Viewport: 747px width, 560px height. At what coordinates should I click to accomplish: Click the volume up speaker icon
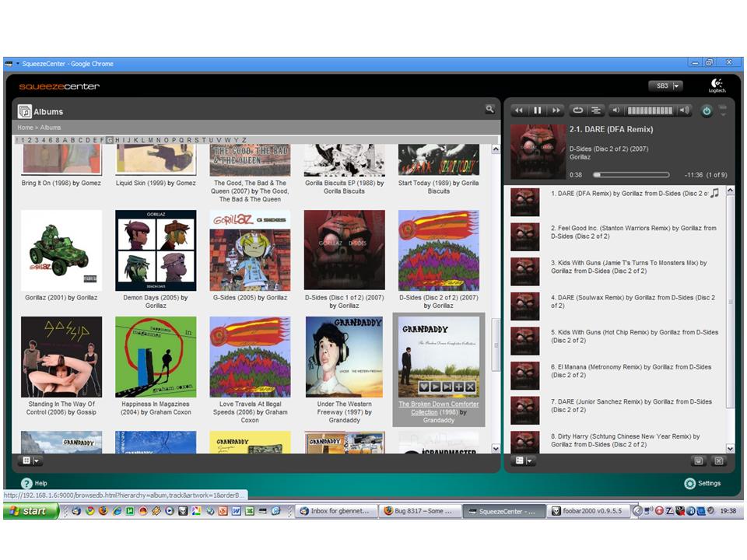[x=683, y=110]
